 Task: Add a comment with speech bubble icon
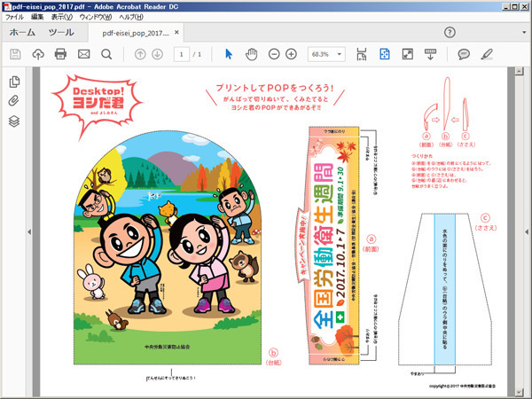click(x=464, y=54)
